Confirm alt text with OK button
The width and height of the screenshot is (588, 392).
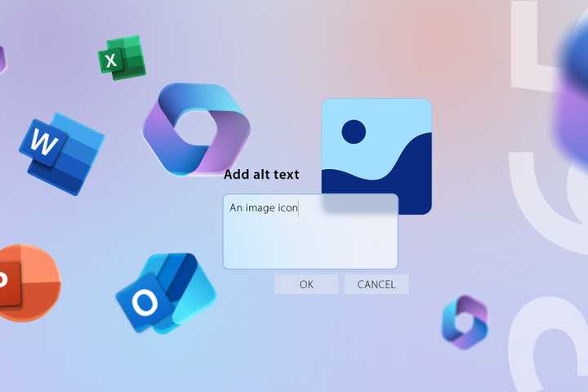click(306, 284)
